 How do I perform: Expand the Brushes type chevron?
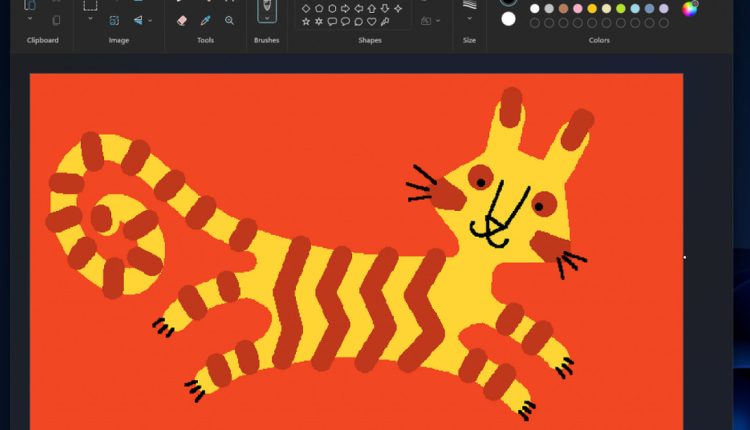(x=267, y=18)
